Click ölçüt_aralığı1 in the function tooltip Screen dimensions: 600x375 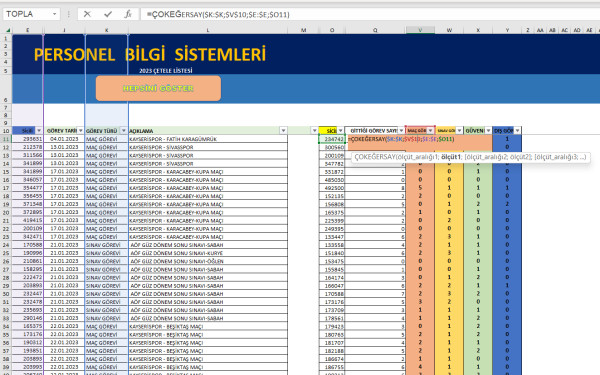coord(417,157)
